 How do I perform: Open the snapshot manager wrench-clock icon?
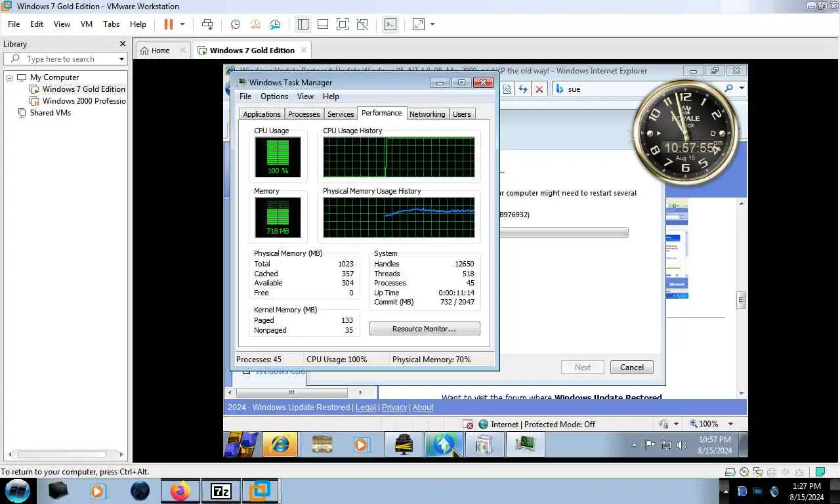(x=275, y=24)
